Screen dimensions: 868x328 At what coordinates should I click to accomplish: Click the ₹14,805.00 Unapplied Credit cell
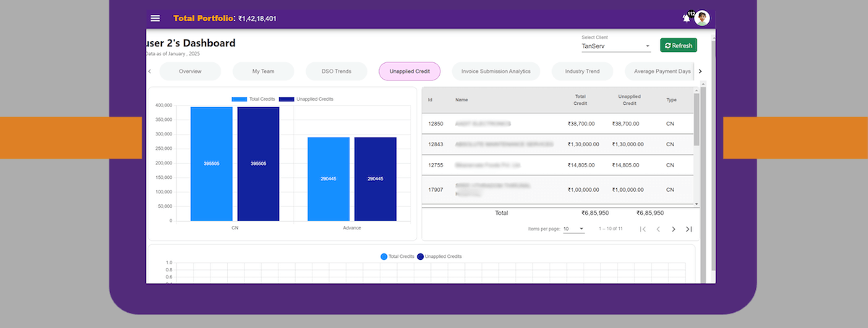[626, 165]
